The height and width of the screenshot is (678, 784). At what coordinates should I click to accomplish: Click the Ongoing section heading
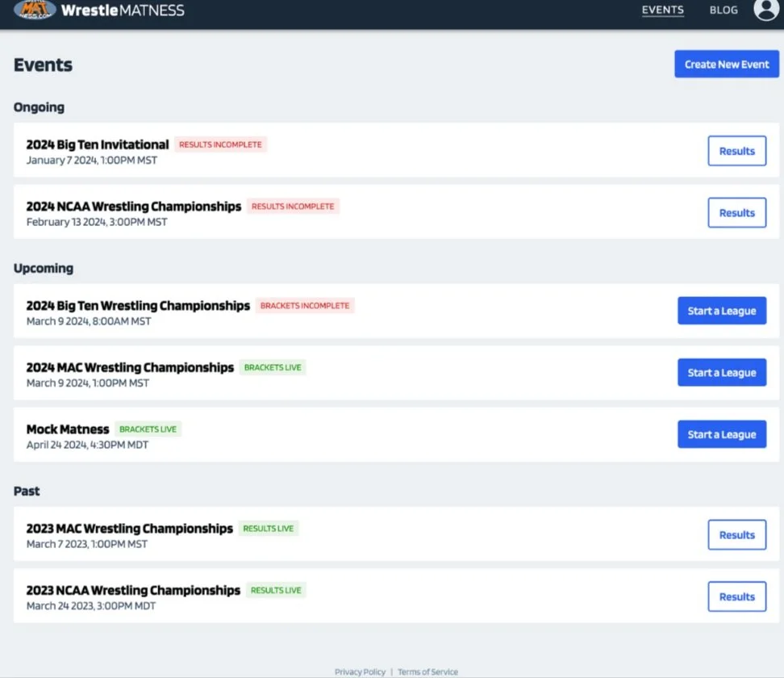coord(39,107)
